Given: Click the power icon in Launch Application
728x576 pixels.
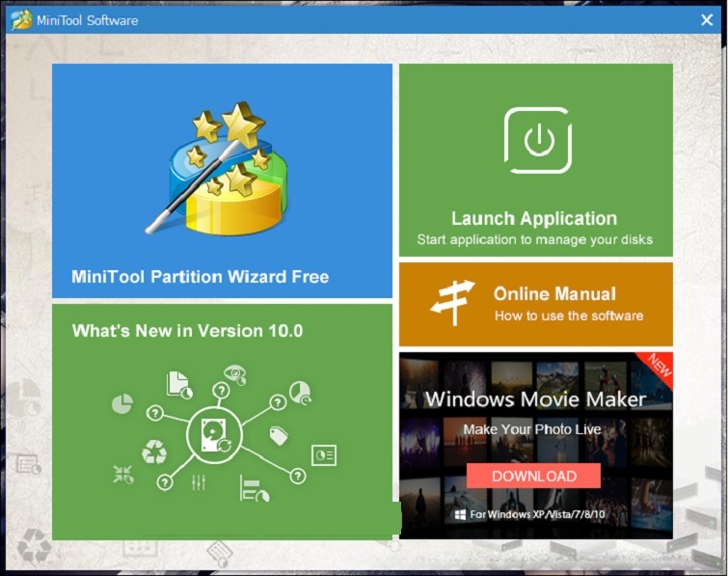Looking at the screenshot, I should click(x=537, y=141).
